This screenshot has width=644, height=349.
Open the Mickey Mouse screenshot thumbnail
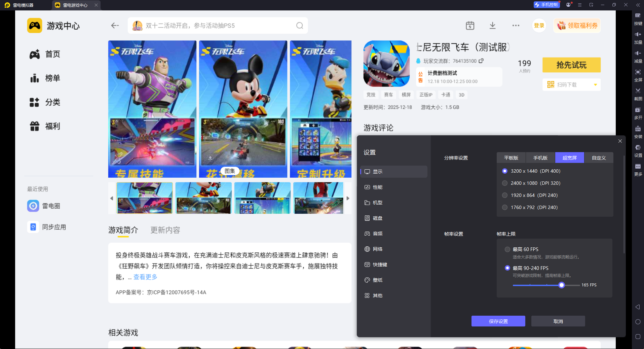[203, 198]
